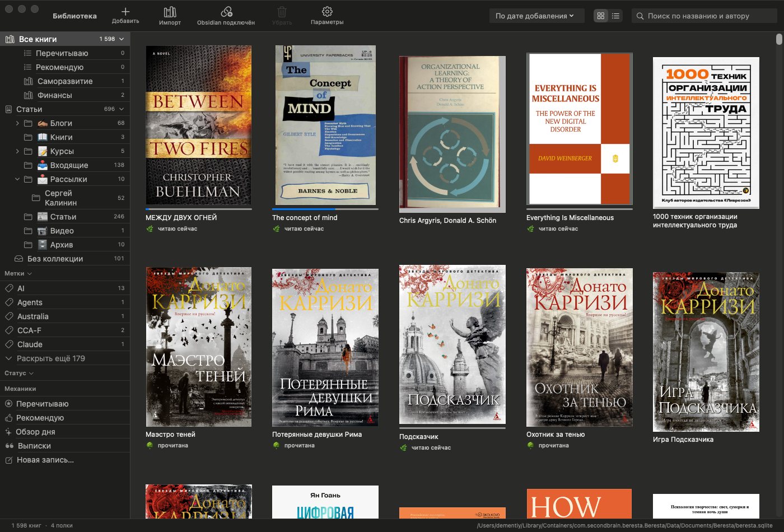Click the star icon of Перечитываю in Механики
Screen dimensions: 784x532
point(9,404)
